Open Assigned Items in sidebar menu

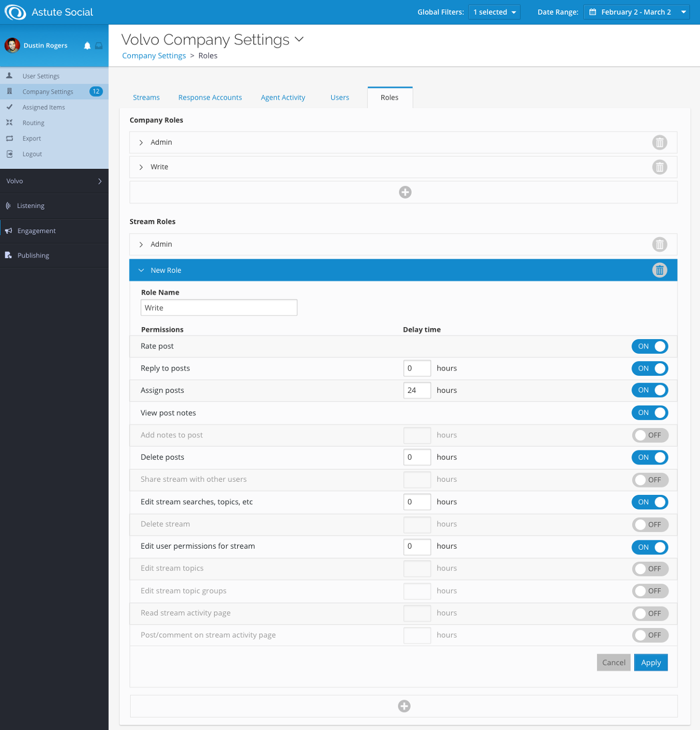(x=44, y=107)
